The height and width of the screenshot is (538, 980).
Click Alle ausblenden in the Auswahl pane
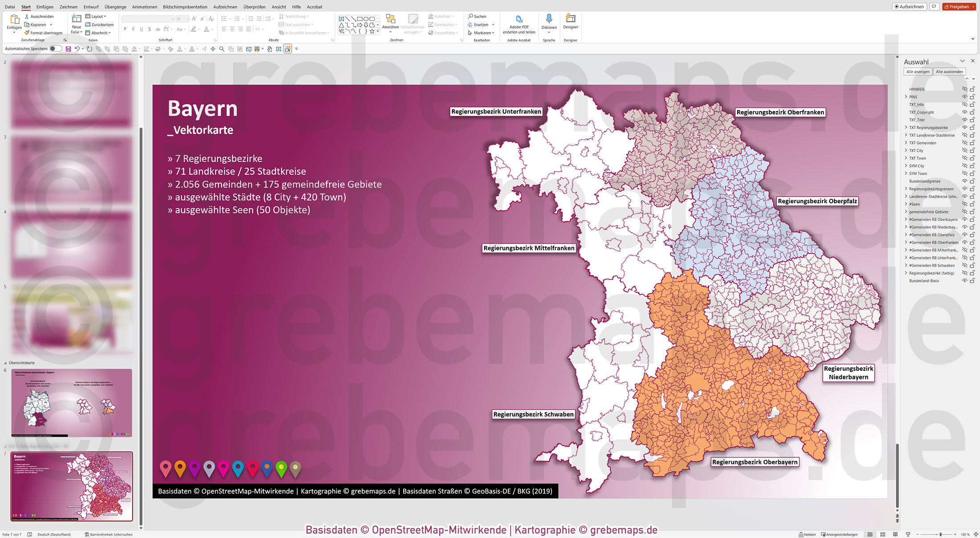pyautogui.click(x=949, y=71)
